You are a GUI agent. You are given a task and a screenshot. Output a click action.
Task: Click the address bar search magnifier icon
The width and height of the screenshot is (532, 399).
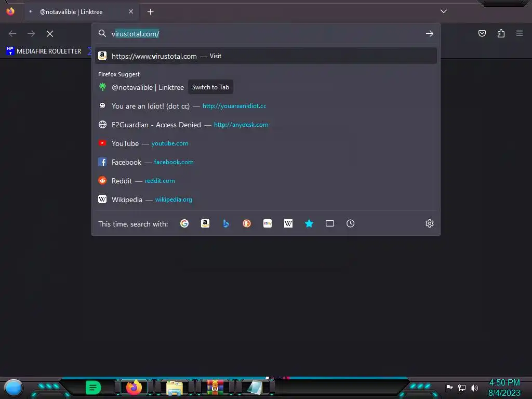coord(102,33)
